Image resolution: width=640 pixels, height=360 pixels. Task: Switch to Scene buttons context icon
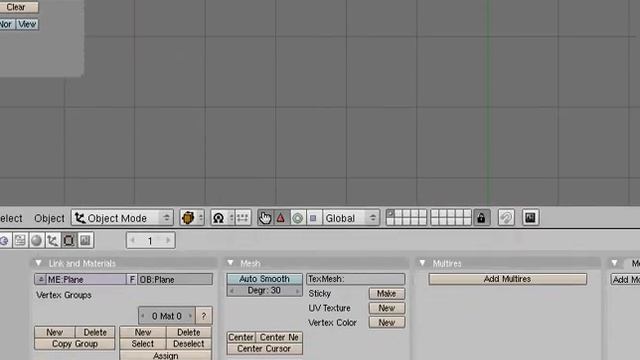[85, 240]
